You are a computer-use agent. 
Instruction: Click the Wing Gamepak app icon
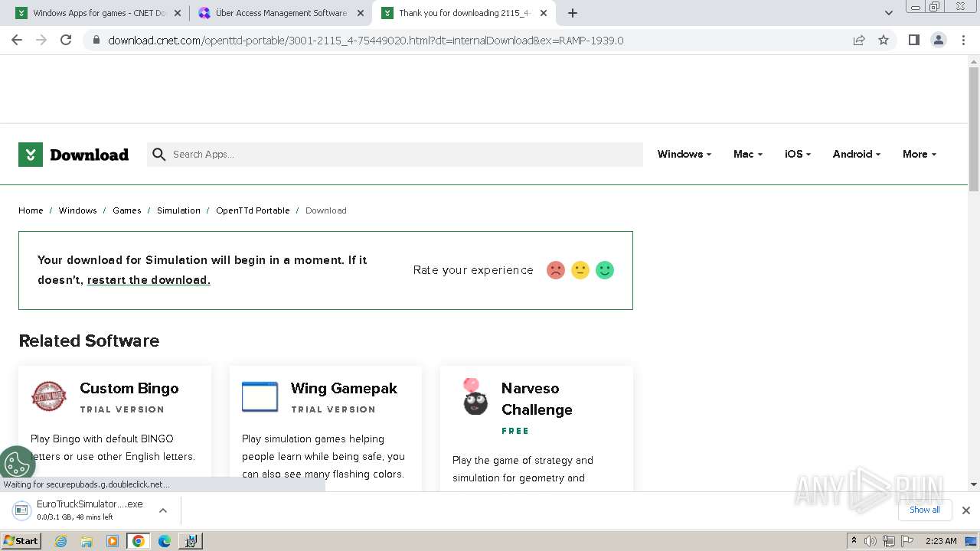pyautogui.click(x=260, y=396)
